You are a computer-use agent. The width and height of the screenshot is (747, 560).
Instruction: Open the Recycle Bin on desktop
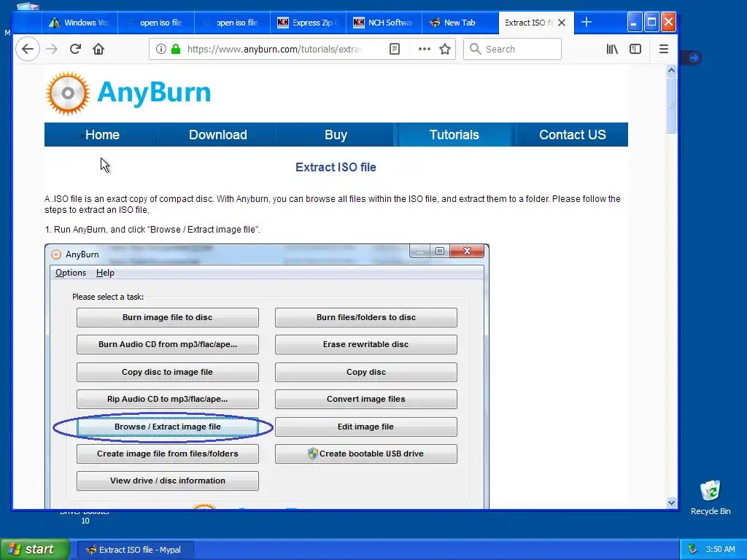[x=711, y=497]
